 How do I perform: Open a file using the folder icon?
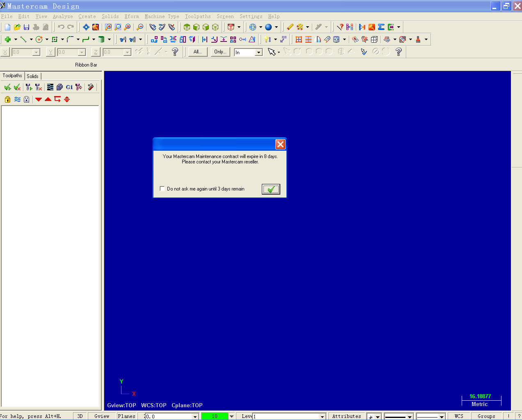(x=17, y=27)
